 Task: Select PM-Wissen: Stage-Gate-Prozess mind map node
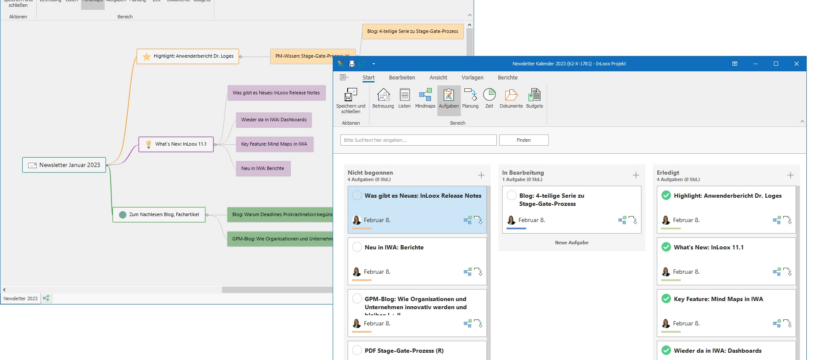pos(313,57)
